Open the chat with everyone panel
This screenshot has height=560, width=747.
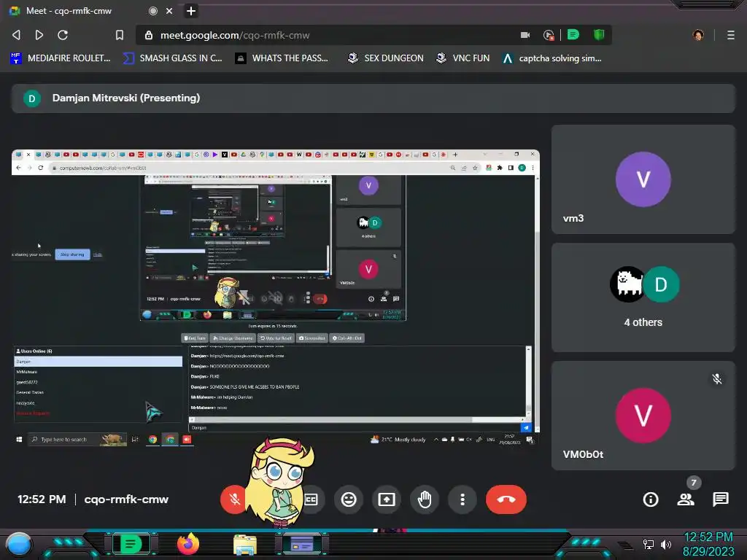coord(720,499)
